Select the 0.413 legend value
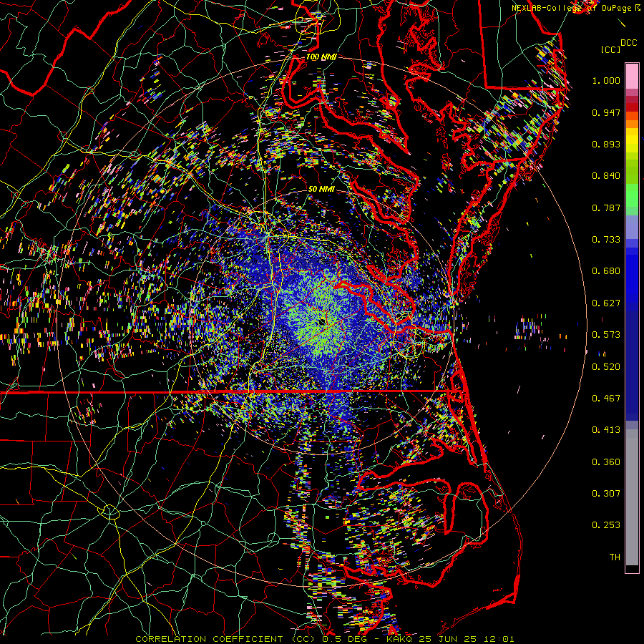The width and height of the screenshot is (644, 644). 606,430
